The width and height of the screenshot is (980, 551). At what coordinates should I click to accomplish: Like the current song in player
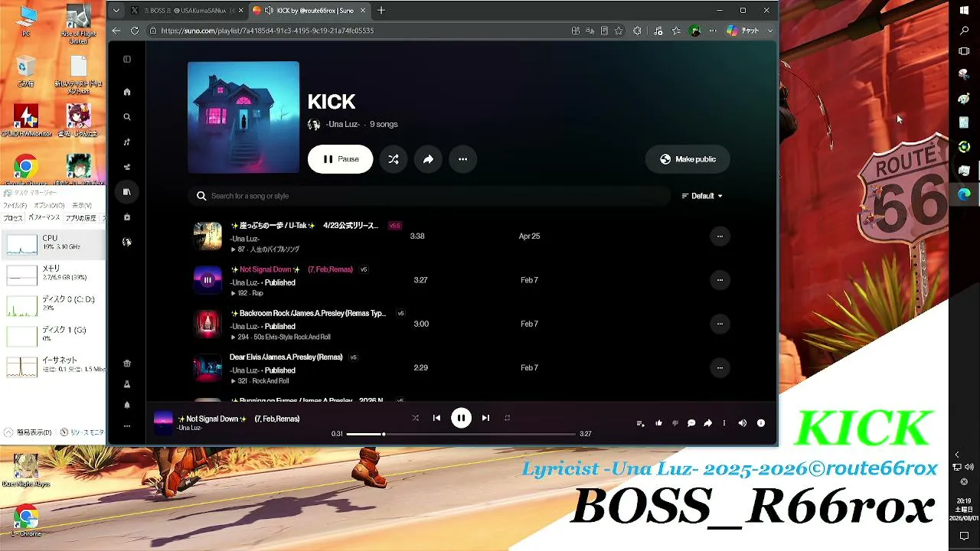[658, 423]
